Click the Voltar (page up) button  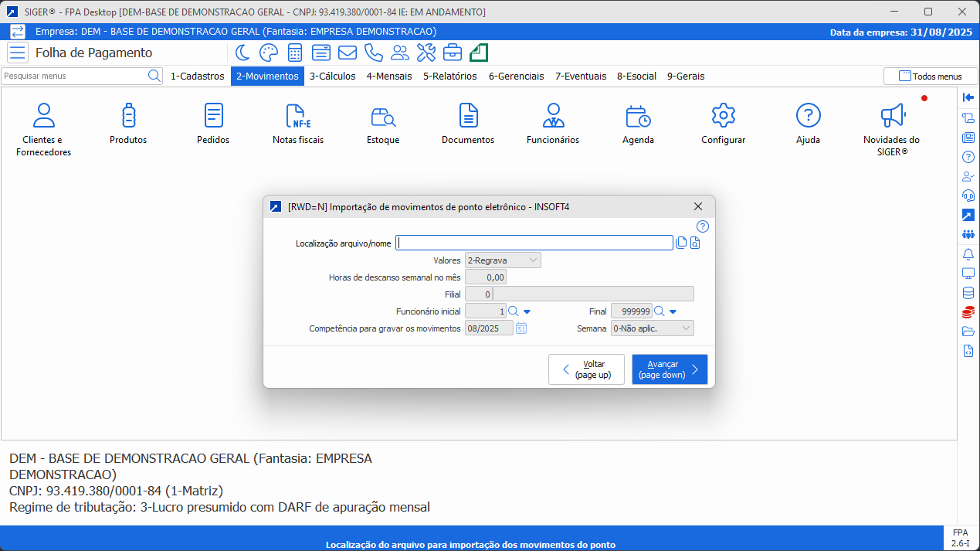tap(586, 369)
